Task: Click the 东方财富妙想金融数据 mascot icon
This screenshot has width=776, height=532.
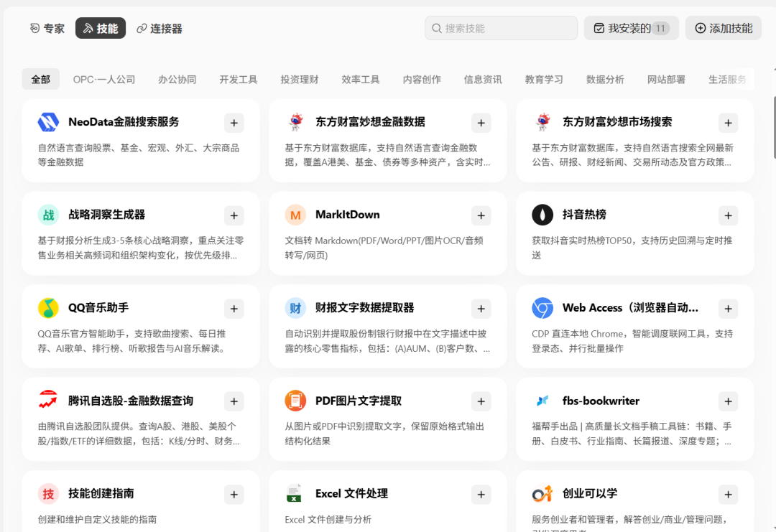Action: click(x=295, y=121)
